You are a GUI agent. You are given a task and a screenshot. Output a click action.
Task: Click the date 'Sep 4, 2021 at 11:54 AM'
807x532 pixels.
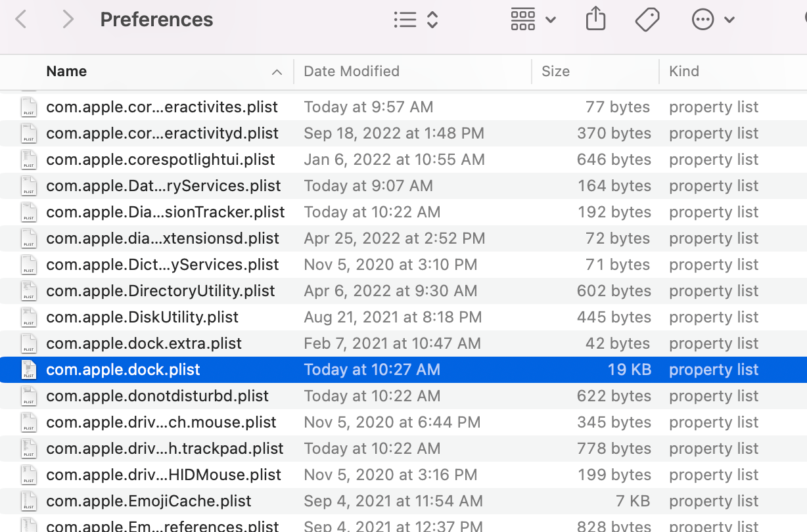pyautogui.click(x=393, y=501)
